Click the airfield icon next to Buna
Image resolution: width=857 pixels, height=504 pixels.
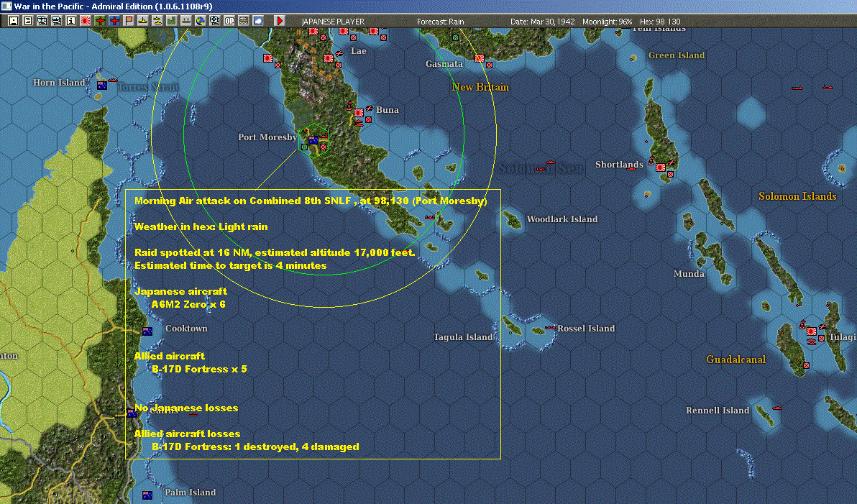[369, 109]
